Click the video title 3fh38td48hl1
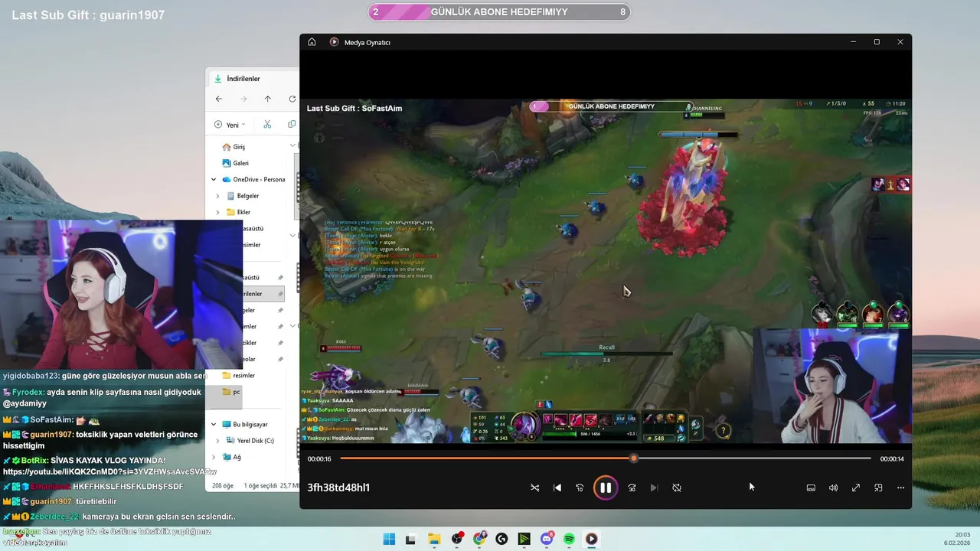This screenshot has height=551, width=980. tap(338, 487)
